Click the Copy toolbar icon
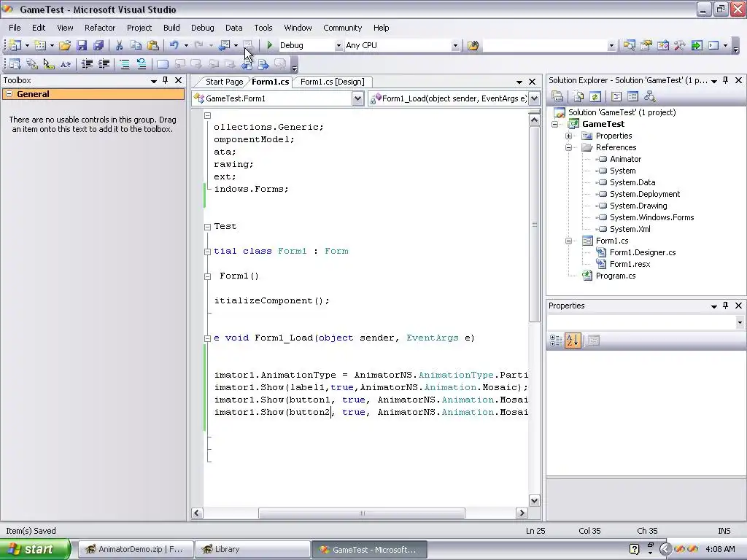 (136, 45)
